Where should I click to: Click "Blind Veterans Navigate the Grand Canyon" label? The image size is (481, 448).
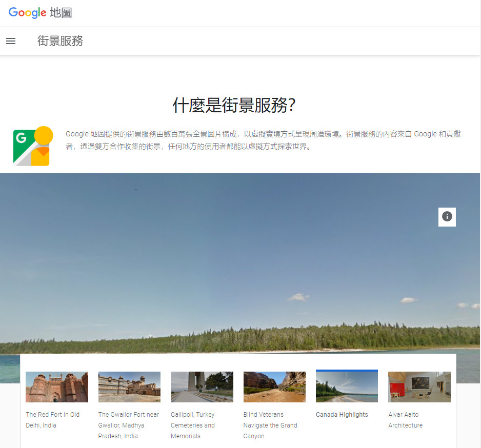pyautogui.click(x=270, y=425)
